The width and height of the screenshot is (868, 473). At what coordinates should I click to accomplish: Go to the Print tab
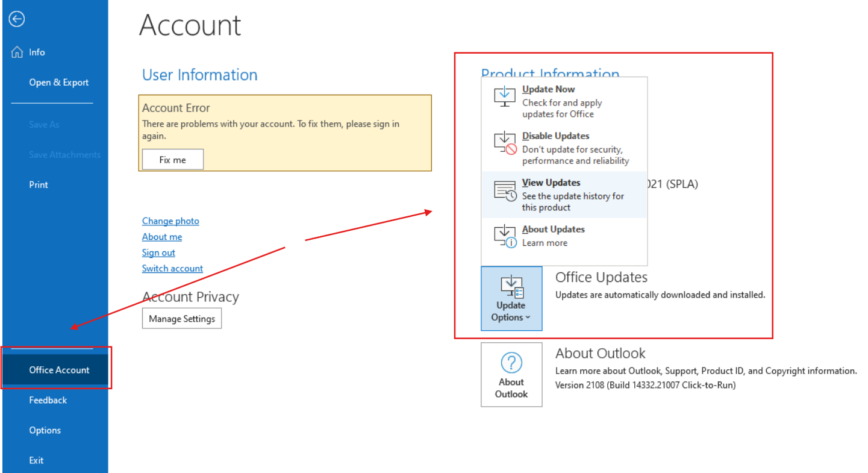pyautogui.click(x=55, y=185)
